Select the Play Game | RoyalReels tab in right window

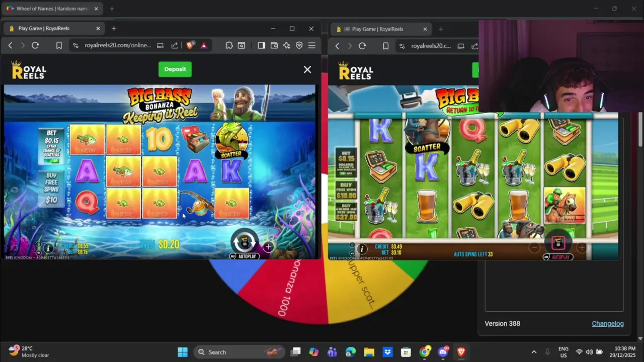(381, 29)
